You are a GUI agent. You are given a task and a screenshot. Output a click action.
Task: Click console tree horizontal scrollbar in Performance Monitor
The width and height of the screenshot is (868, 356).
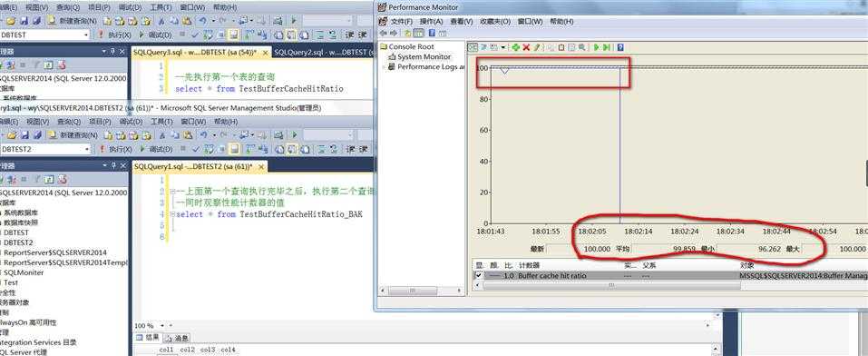(x=421, y=290)
